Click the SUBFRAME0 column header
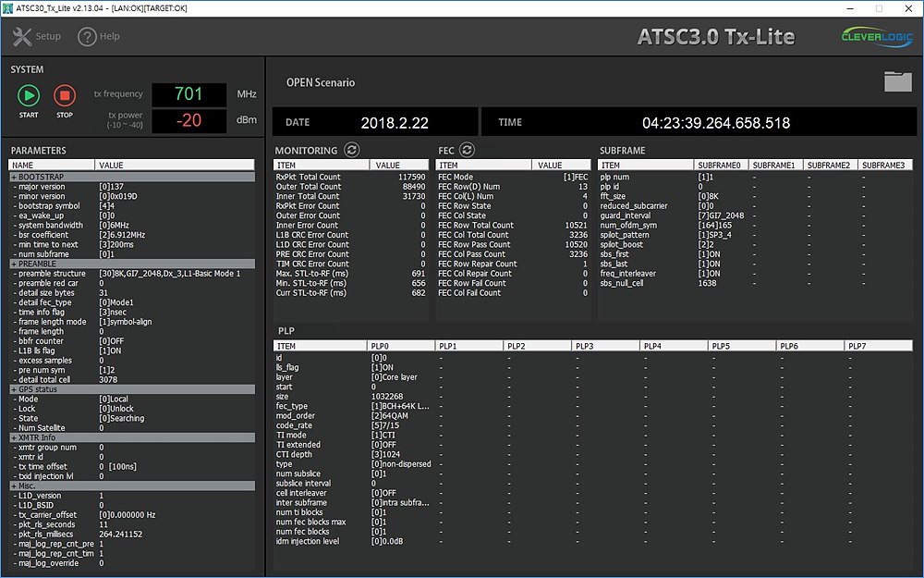This screenshot has width=924, height=578. click(x=721, y=166)
